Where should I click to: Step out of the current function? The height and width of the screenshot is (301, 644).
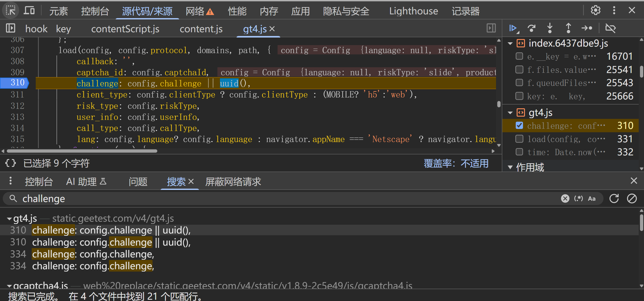[568, 28]
